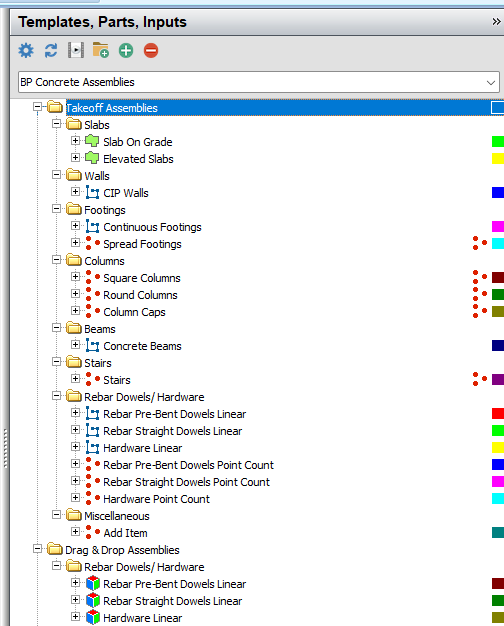Click the left edge panel splitter grip
Viewport: 504px width, 626px height.
5,448
